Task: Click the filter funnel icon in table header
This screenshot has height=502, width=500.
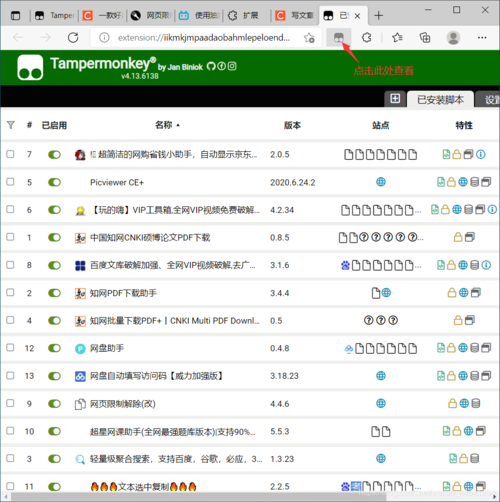Action: pyautogui.click(x=11, y=125)
